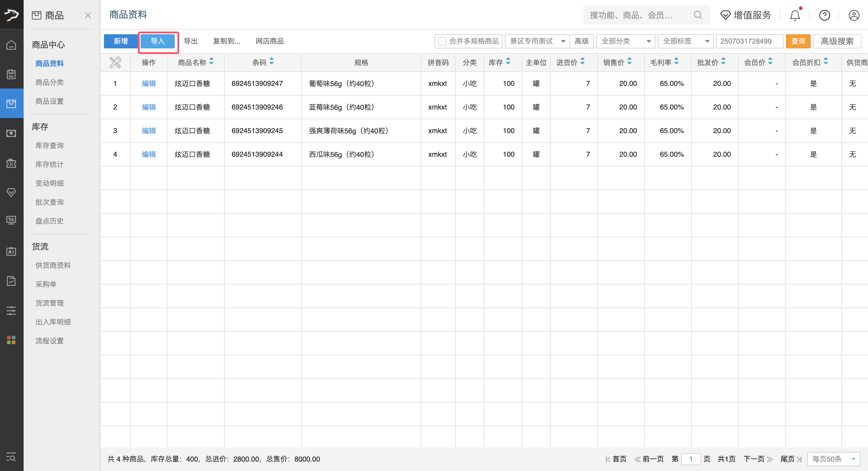
Task: Open the 每页50条 page size dropdown
Action: pos(833,459)
